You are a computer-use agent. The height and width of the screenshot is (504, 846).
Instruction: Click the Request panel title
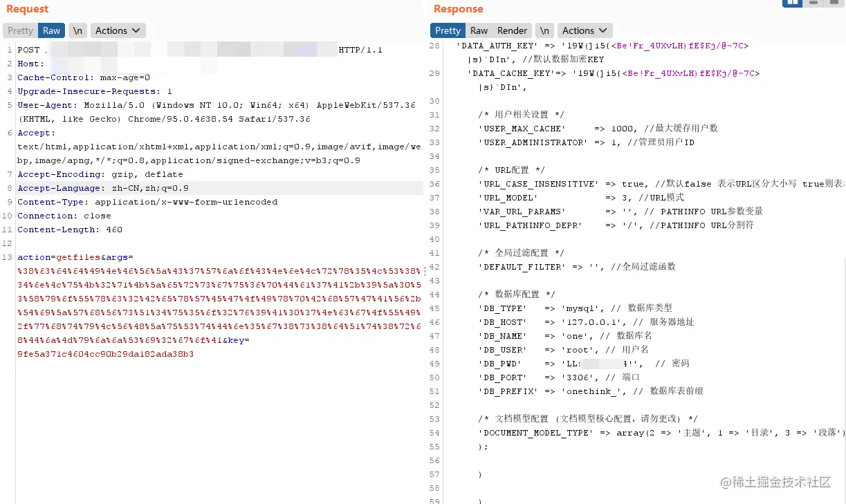(x=28, y=9)
